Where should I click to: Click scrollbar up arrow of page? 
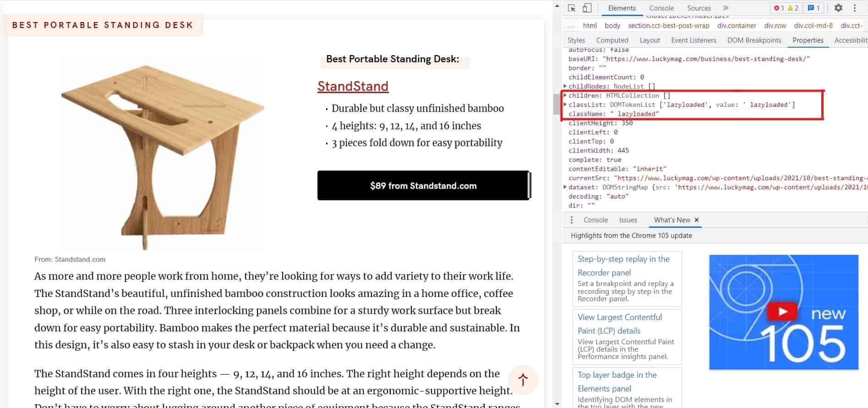[x=557, y=6]
